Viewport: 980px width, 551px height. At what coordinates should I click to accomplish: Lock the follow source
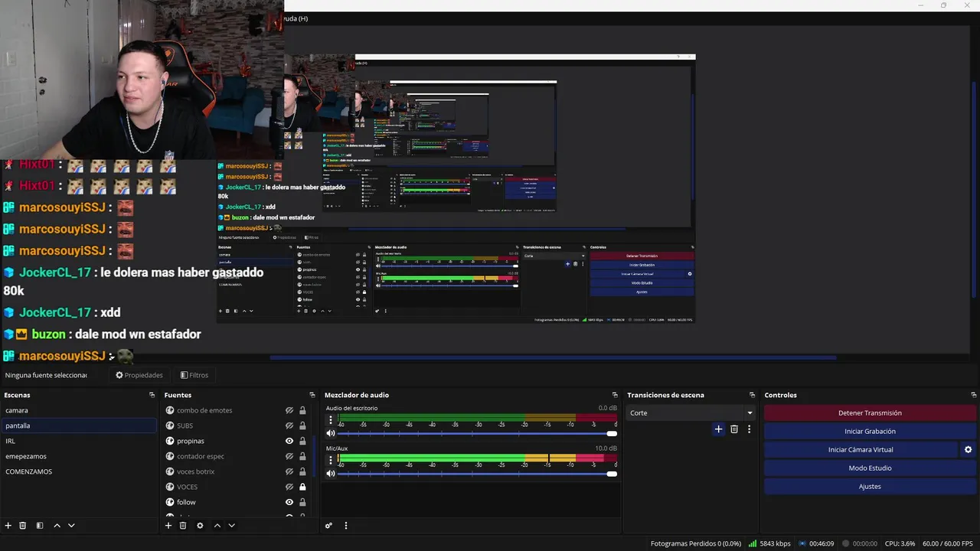(302, 502)
